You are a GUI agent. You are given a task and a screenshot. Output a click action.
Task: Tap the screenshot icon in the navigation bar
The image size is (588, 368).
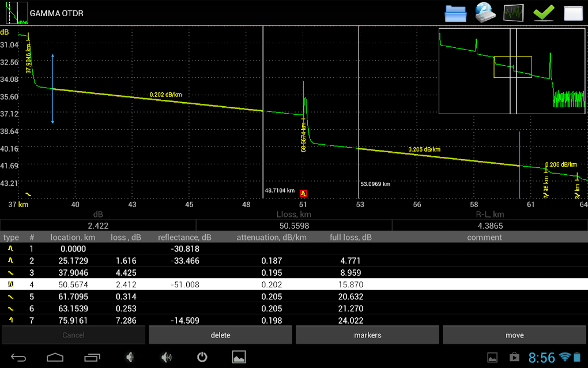coord(239,356)
